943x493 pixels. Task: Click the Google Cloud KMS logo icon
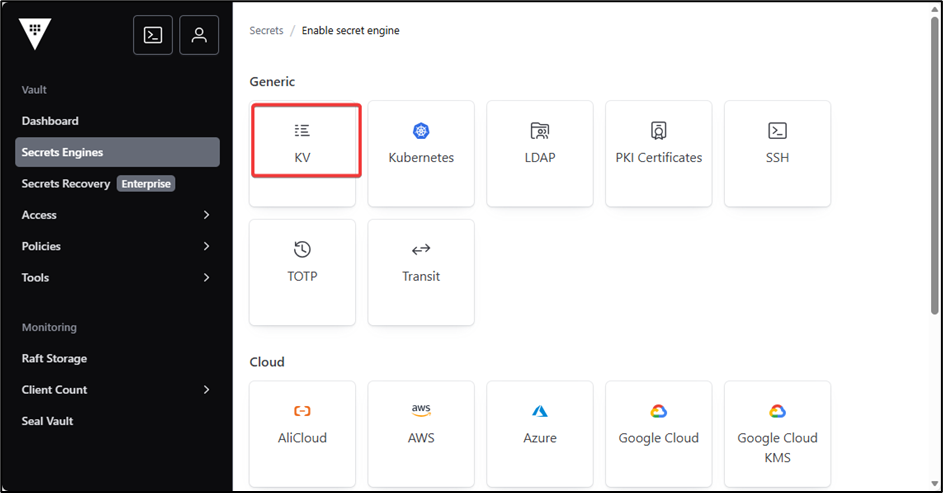(778, 411)
